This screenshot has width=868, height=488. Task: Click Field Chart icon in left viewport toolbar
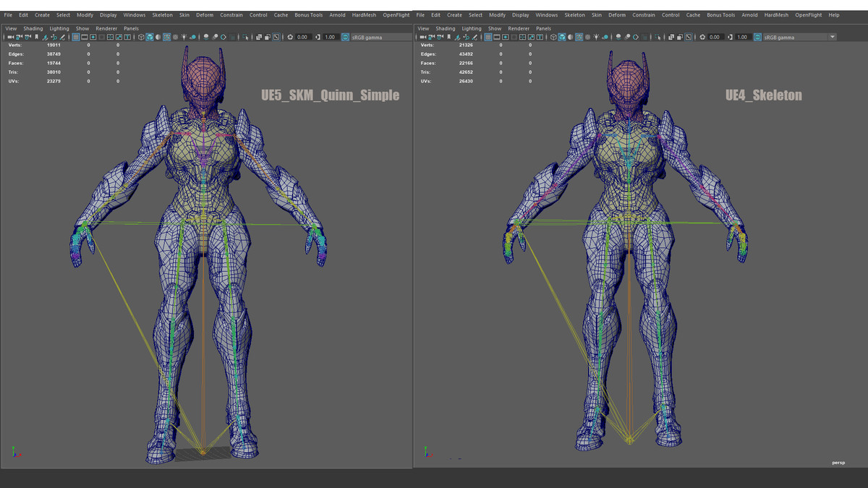[110, 37]
